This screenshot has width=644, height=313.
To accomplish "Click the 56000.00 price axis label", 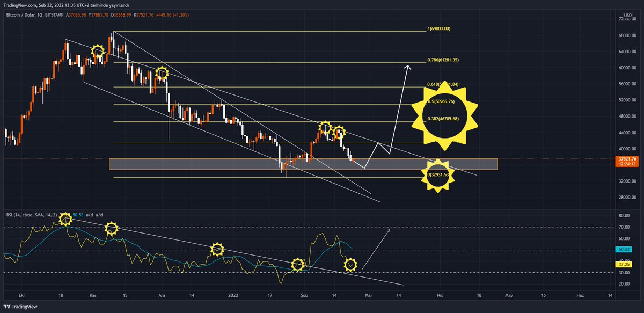I will [x=626, y=84].
